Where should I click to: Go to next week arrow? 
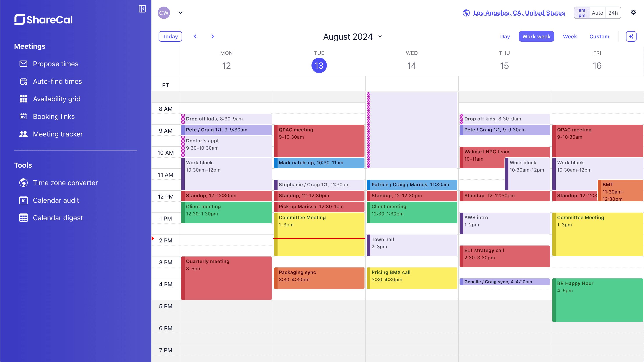(x=212, y=37)
